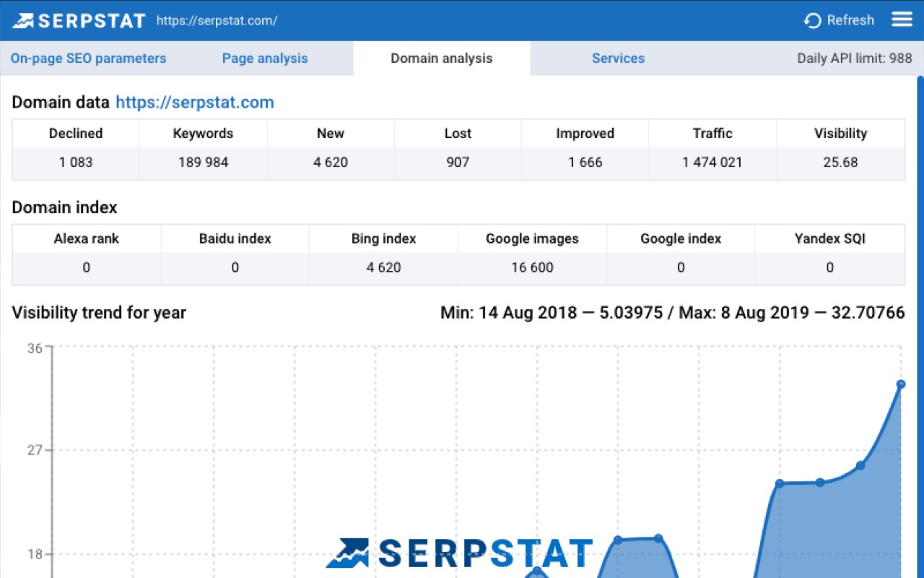Viewport: 924px width, 578px height.
Task: Select the Domain analysis tab
Action: [442, 59]
